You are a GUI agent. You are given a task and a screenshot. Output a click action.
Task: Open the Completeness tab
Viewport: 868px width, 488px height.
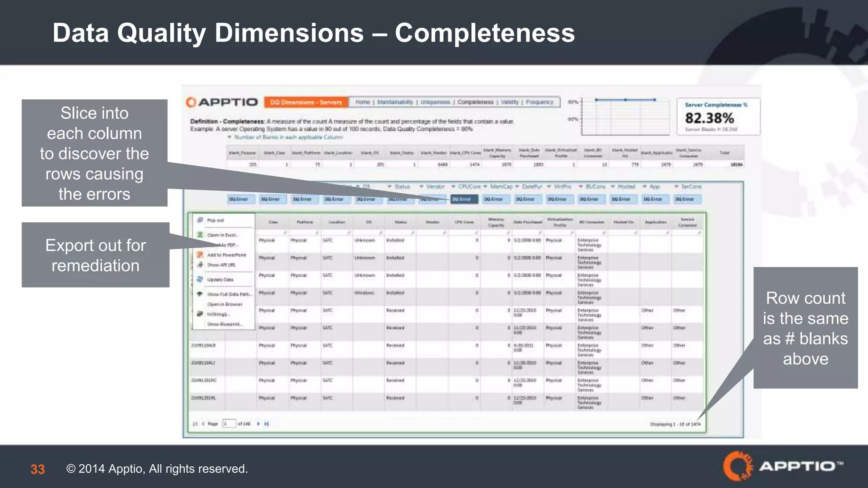pyautogui.click(x=475, y=102)
